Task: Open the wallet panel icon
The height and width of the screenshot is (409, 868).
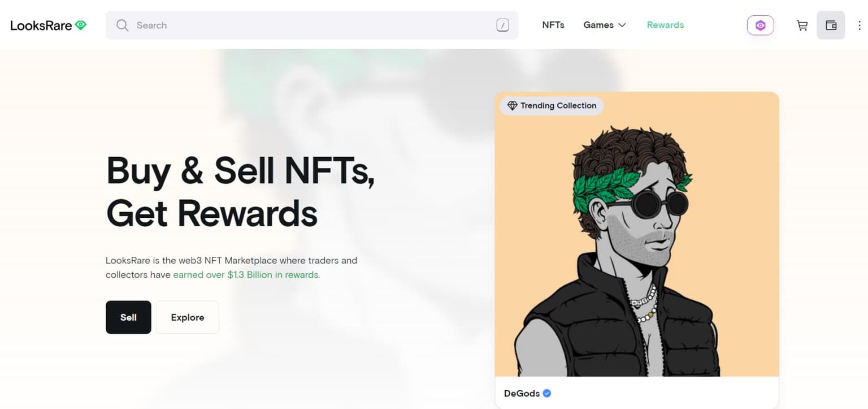Action: click(831, 25)
